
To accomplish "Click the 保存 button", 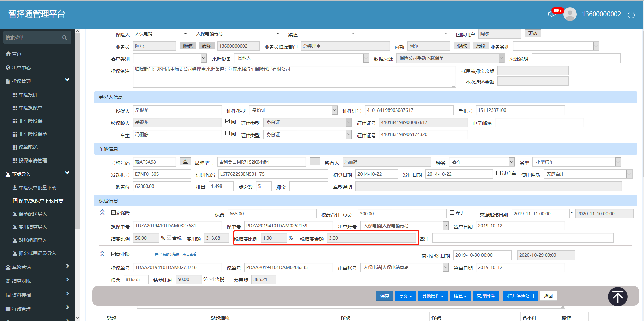I will tap(385, 296).
